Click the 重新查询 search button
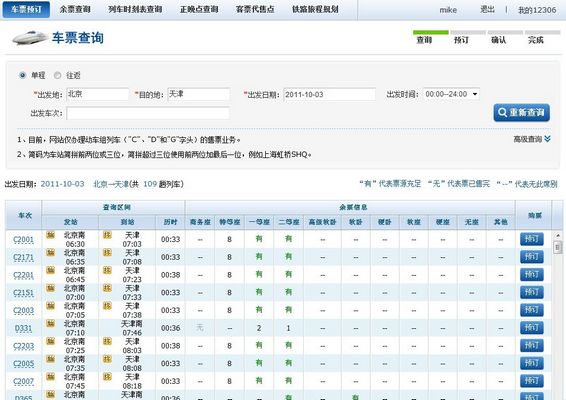Image resolution: width=566 pixels, height=400 pixels. click(x=522, y=113)
